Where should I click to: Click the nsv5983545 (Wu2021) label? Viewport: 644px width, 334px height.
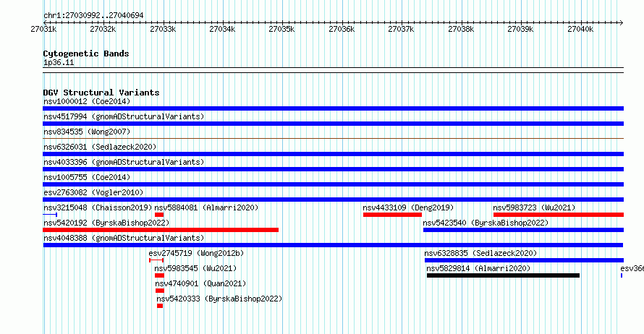(x=195, y=268)
